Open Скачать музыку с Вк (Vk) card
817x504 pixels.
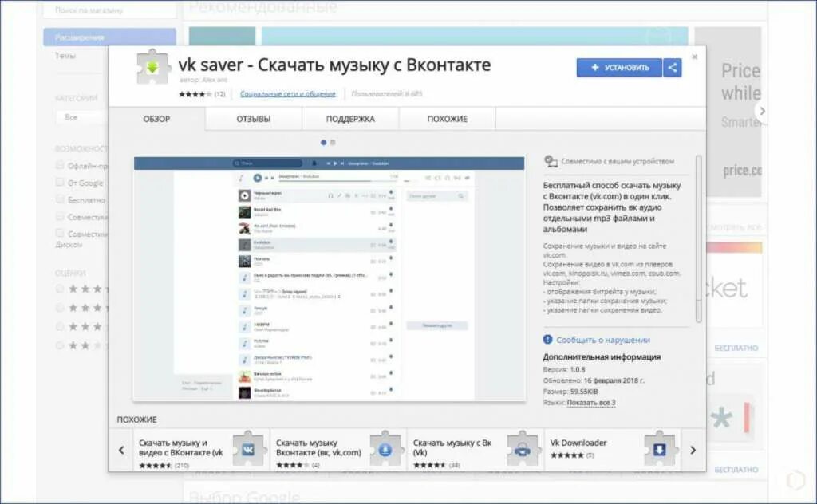[476, 450]
